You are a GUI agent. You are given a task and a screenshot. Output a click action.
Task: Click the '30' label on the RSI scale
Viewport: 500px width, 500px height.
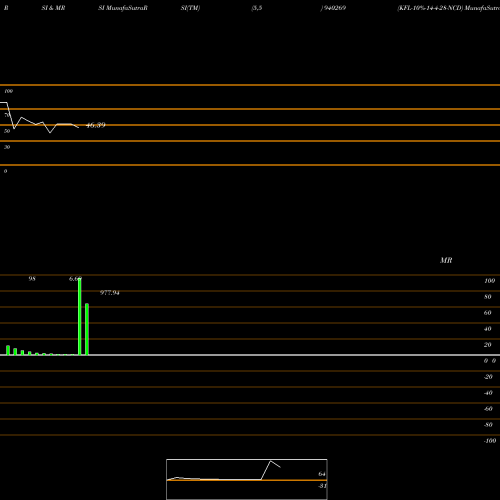(7, 147)
